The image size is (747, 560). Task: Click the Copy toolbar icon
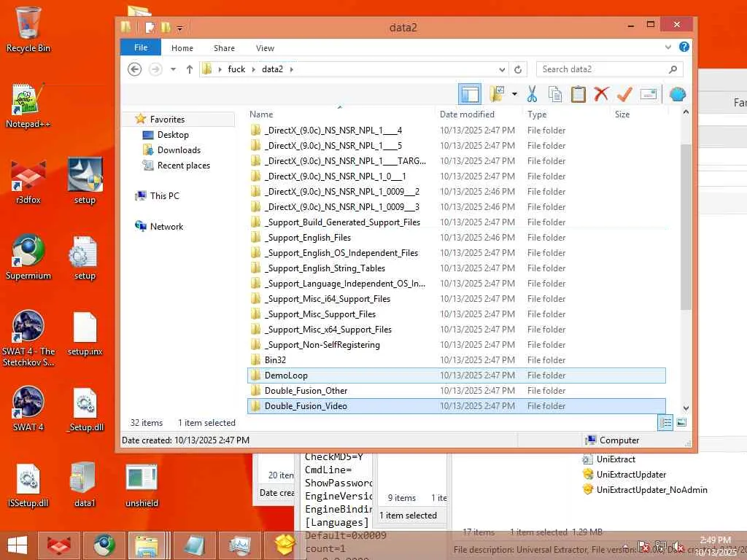pyautogui.click(x=554, y=94)
